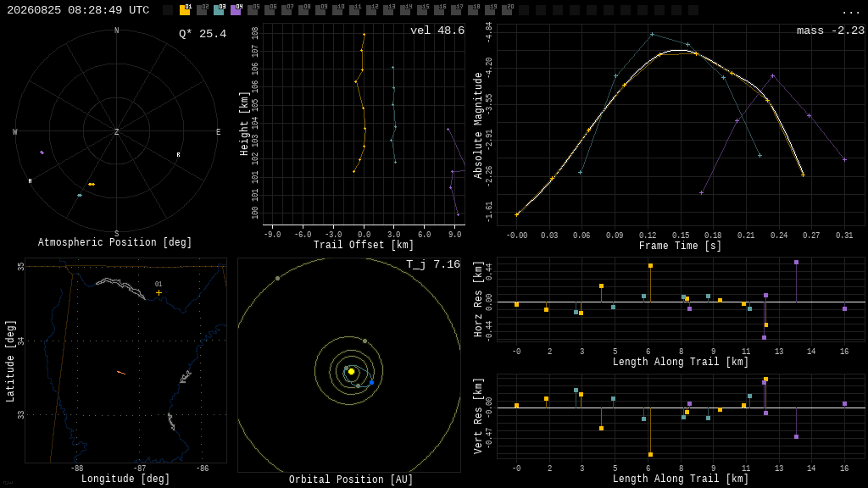Click the timestamp 20260825 08:28:49 UTC
This screenshot has height=488, width=868.
[78, 10]
